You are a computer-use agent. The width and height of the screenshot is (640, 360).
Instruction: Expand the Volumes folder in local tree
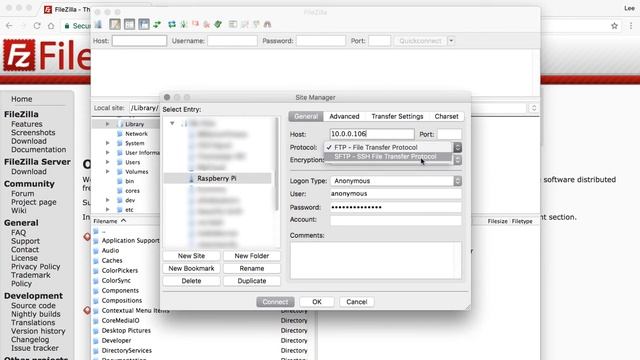click(107, 171)
